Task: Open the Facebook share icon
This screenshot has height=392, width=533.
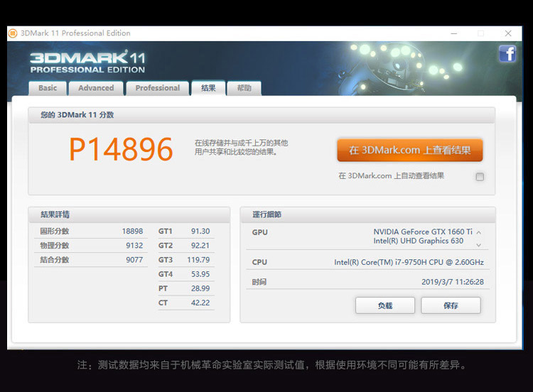Action: click(507, 54)
